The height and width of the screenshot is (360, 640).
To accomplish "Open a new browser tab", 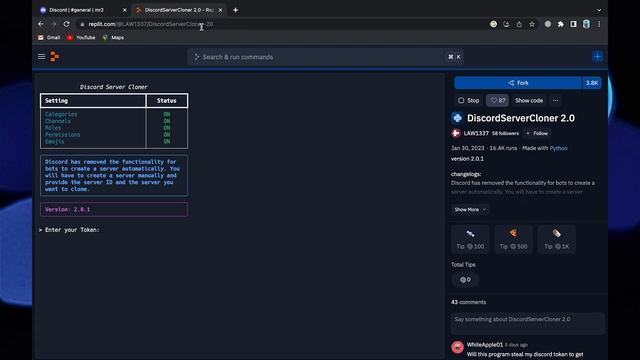I will point(236,10).
